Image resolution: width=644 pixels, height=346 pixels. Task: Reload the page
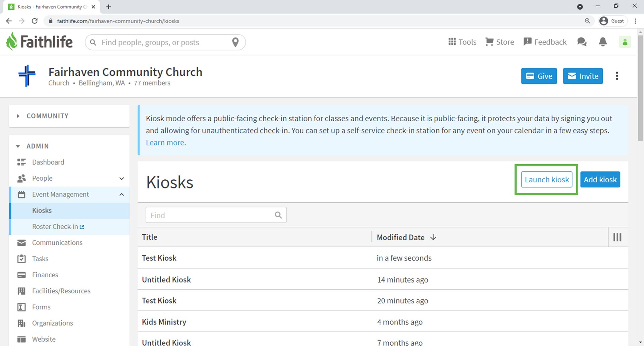[x=35, y=21]
